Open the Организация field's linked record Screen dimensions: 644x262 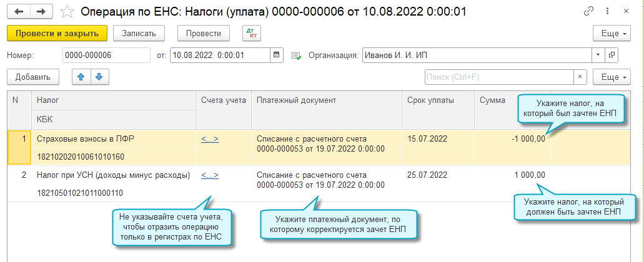pyautogui.click(x=612, y=55)
